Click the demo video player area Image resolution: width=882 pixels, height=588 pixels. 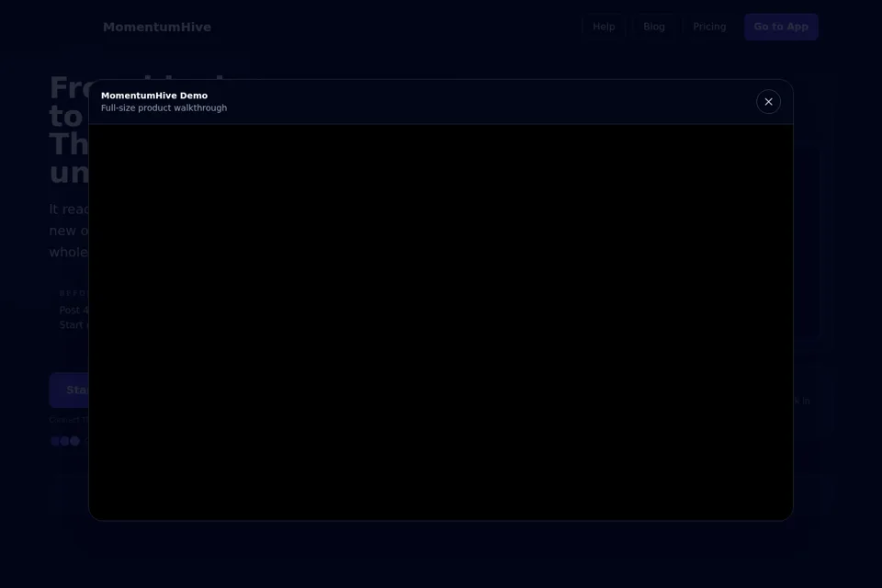point(440,322)
